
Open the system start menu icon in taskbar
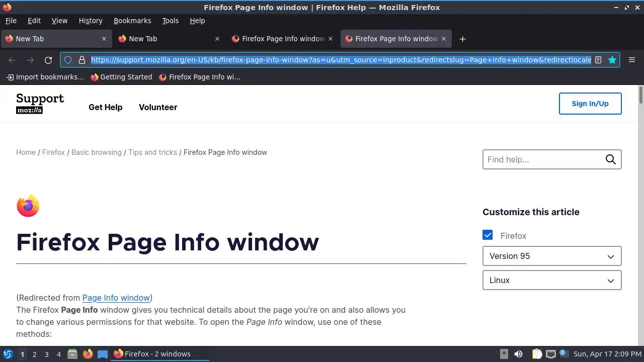[8, 354]
